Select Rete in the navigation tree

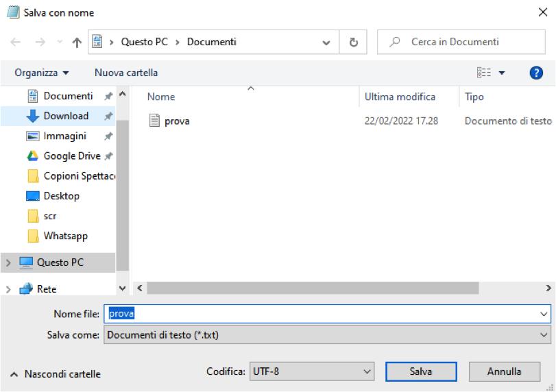[x=47, y=289]
